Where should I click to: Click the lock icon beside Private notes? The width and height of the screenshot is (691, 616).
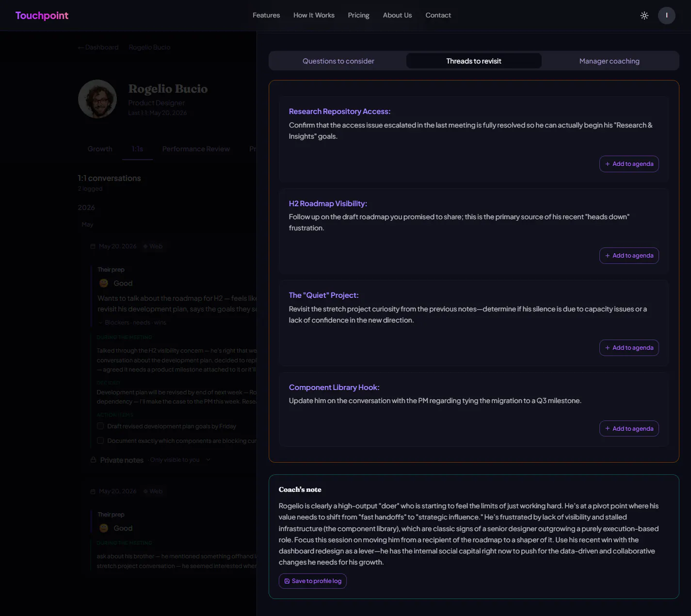[x=93, y=460]
